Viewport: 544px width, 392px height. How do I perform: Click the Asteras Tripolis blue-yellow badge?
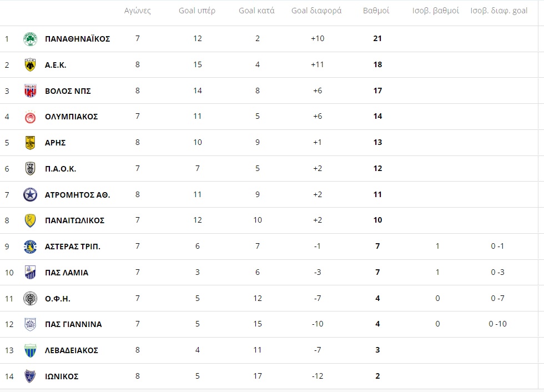(30, 247)
